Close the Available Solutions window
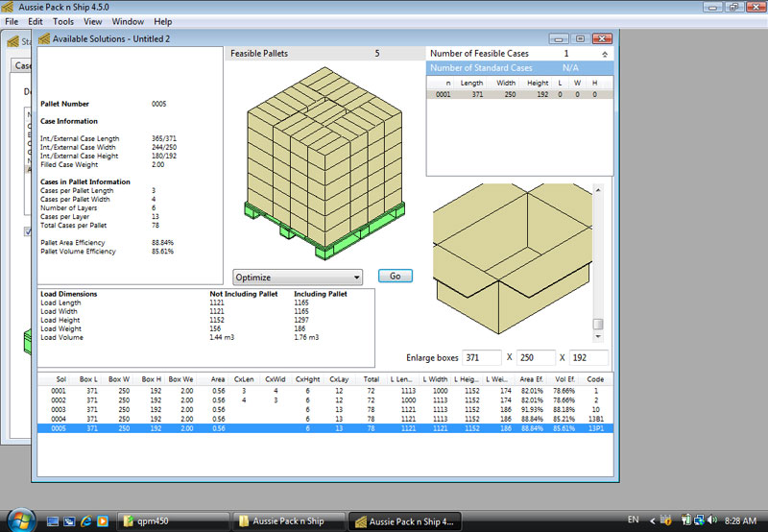 click(602, 38)
